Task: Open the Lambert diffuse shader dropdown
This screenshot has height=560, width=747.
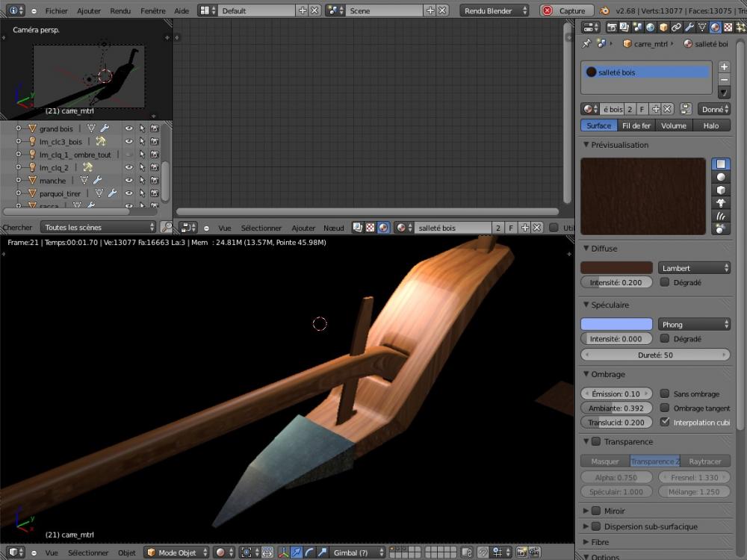Action: click(x=694, y=268)
